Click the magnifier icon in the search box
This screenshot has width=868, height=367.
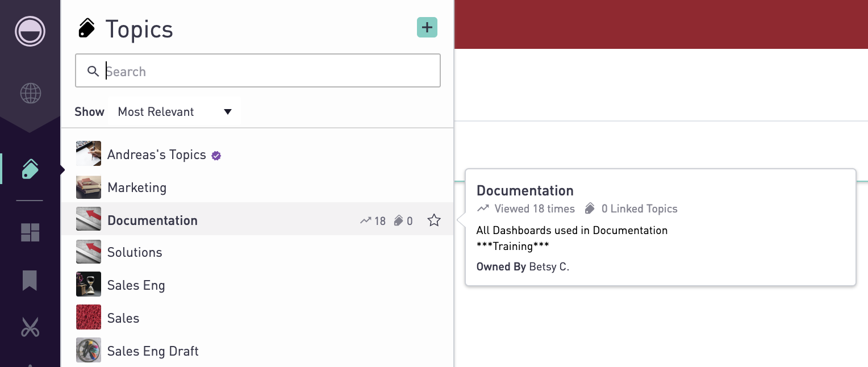(x=93, y=71)
